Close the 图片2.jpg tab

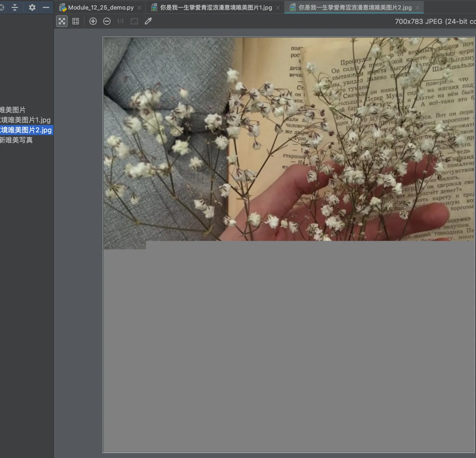click(x=418, y=7)
